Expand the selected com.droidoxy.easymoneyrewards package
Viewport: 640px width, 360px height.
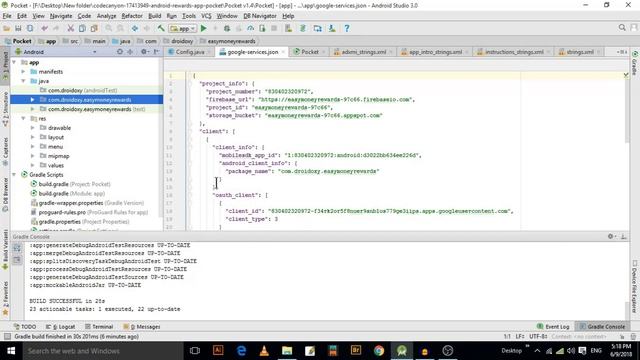[33, 100]
